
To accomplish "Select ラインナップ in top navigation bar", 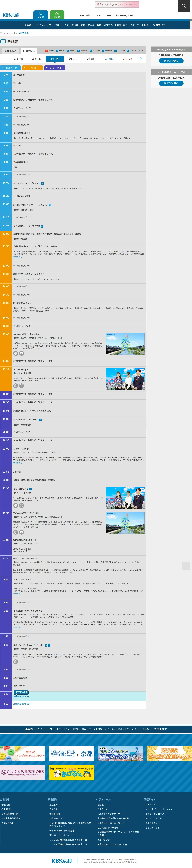I will (44, 25).
